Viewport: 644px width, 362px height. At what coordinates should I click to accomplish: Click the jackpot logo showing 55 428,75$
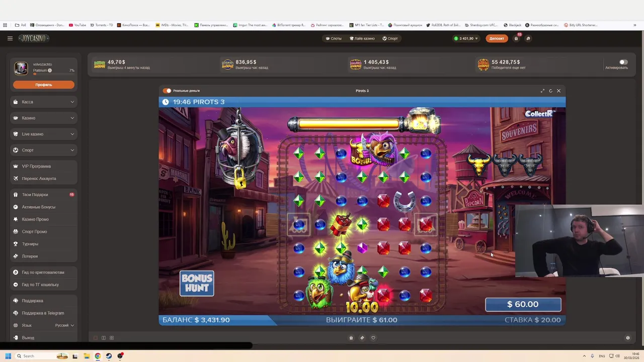(x=483, y=64)
